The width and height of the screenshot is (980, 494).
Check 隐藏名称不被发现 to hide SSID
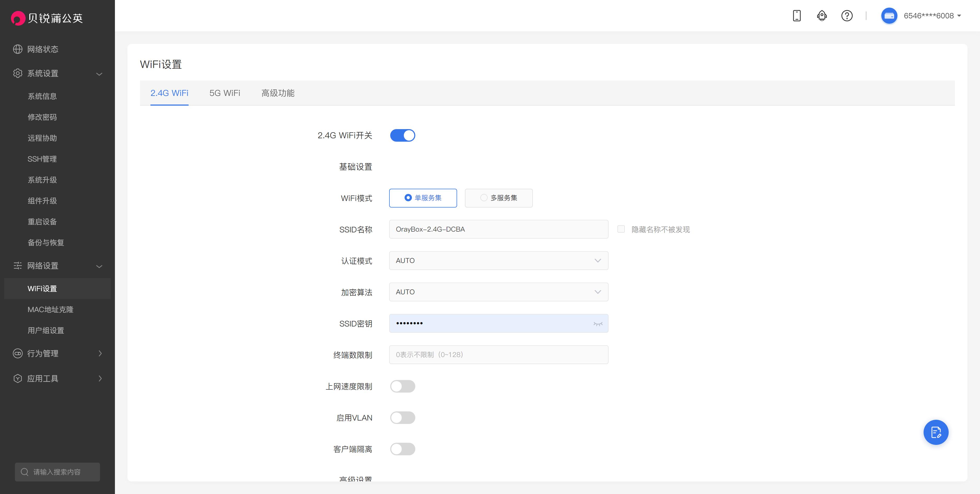[621, 229]
